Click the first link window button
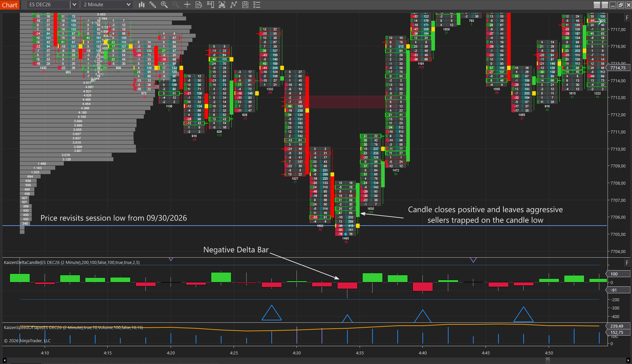Viewport: 632px width, 364px height. 597,5
